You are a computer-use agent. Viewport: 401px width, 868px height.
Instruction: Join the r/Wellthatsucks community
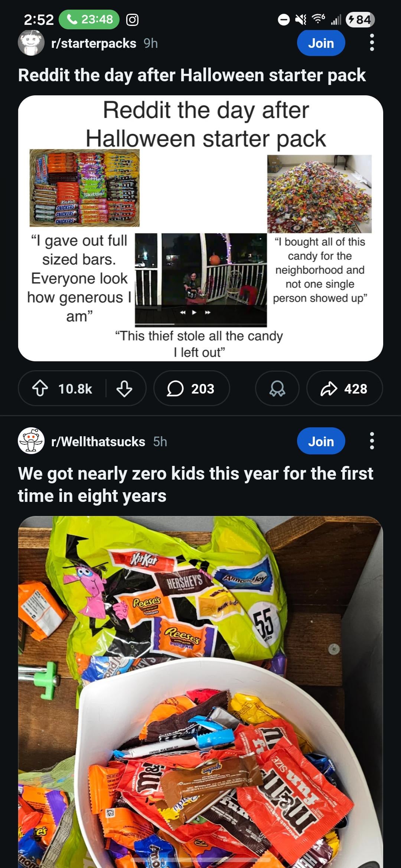pyautogui.click(x=321, y=441)
